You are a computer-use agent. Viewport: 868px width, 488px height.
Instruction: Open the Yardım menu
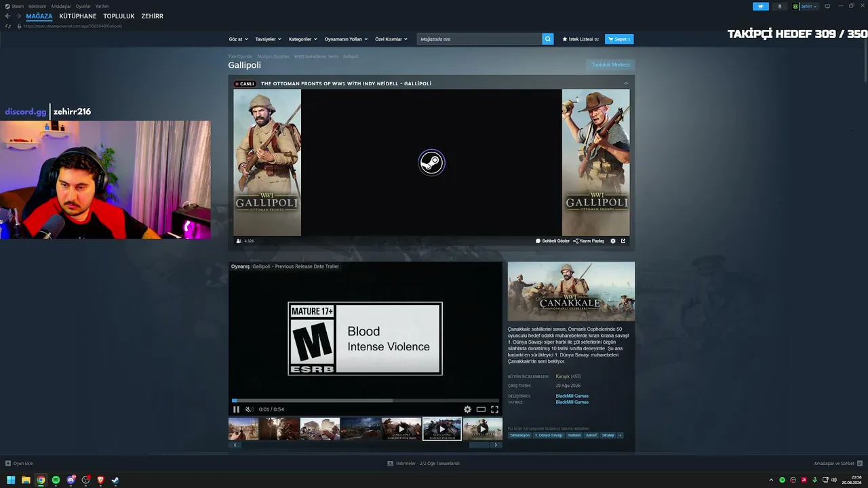[102, 6]
